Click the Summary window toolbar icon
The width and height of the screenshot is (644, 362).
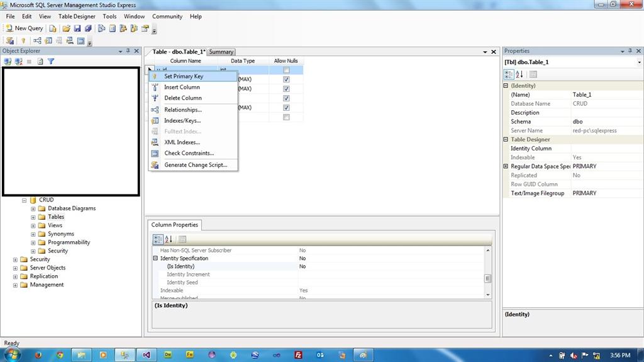[x=112, y=28]
